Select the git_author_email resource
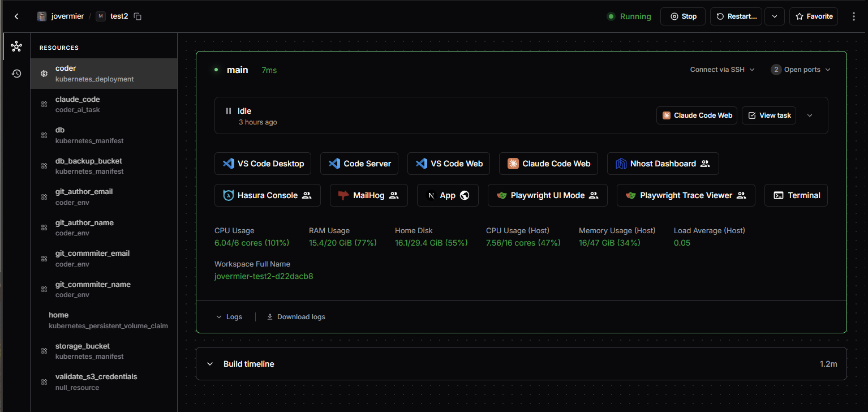The image size is (868, 412). tap(104, 197)
